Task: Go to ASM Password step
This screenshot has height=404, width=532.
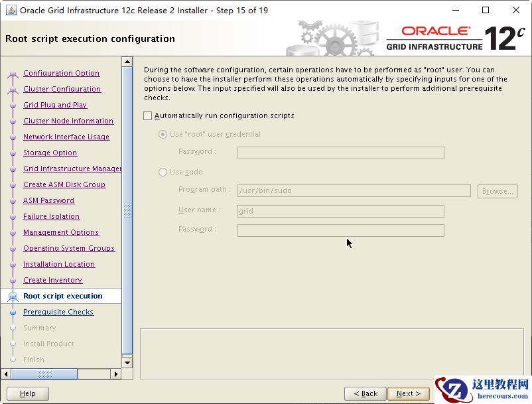Action: tap(48, 200)
